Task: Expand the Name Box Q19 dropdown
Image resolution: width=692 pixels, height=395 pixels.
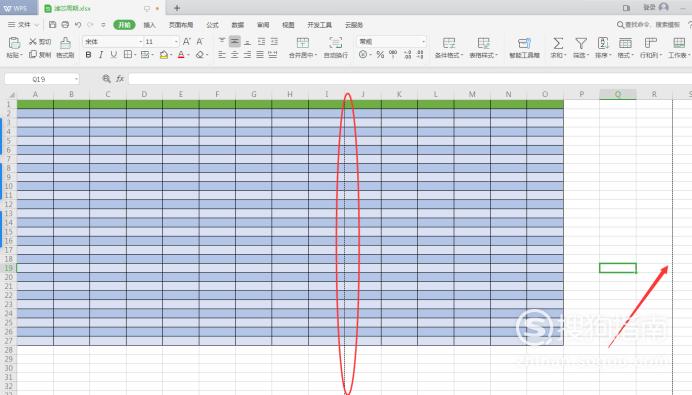Action: (x=76, y=79)
